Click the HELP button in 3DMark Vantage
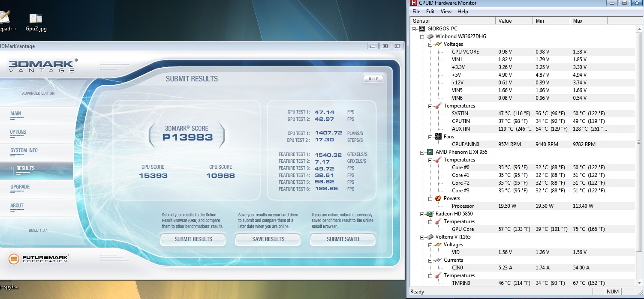Image resolution: width=644 pixels, height=299 pixels. pyautogui.click(x=373, y=78)
